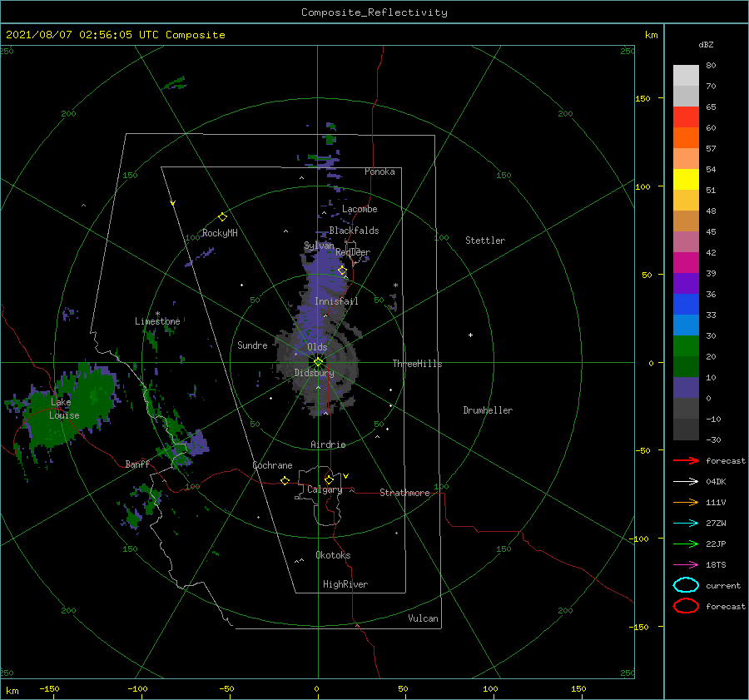Click the Olds city label

[x=317, y=347]
